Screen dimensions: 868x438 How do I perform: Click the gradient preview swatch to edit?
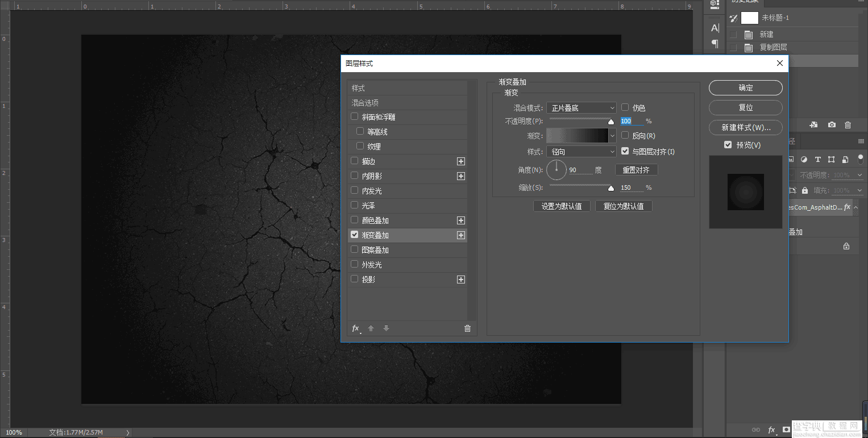point(577,135)
